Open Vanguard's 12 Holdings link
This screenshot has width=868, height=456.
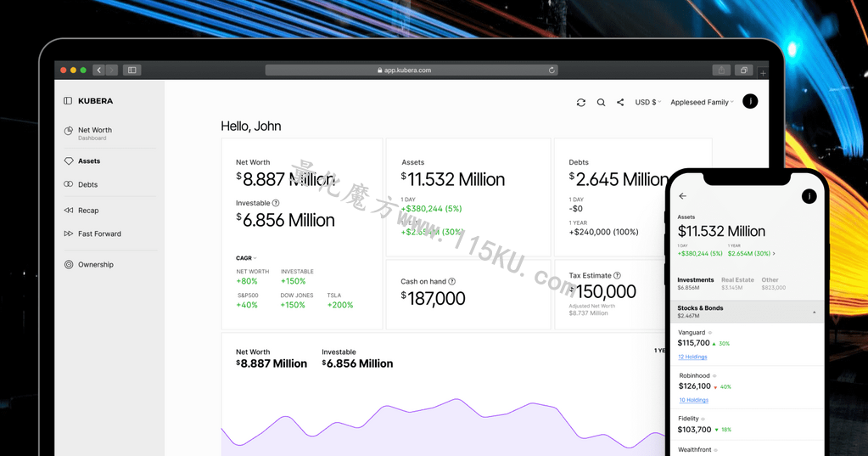coord(692,357)
